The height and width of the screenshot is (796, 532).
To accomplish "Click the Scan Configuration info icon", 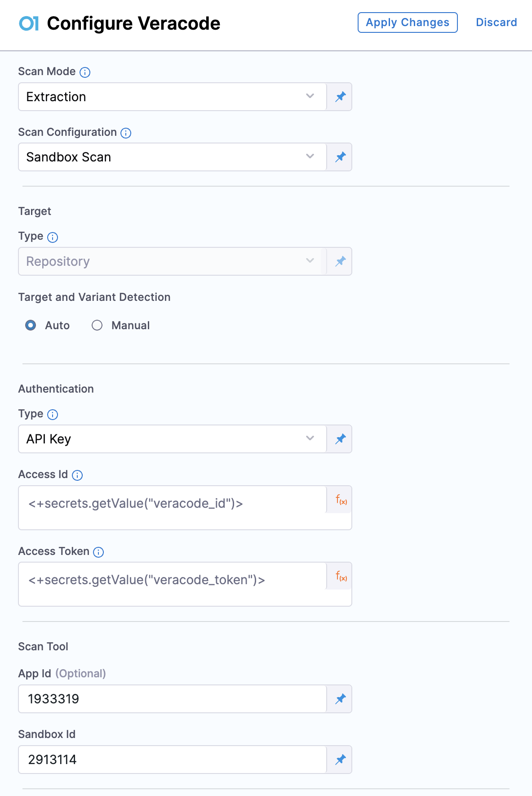I will tap(126, 133).
